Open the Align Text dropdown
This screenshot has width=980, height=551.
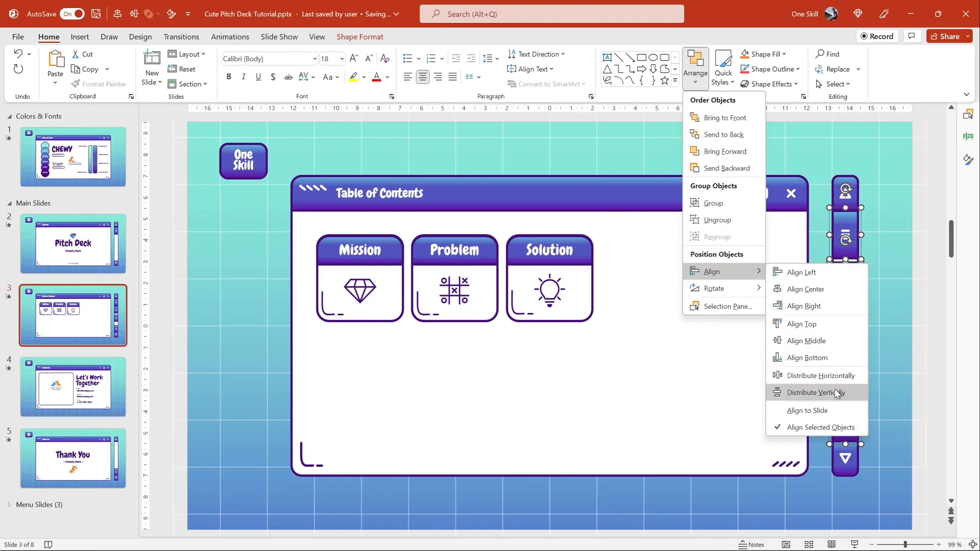pos(530,69)
